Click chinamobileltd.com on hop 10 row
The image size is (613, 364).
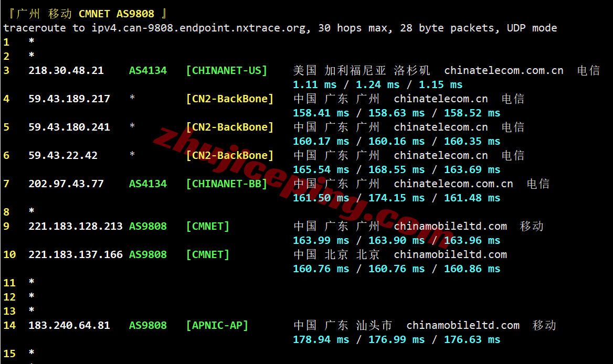point(450,255)
